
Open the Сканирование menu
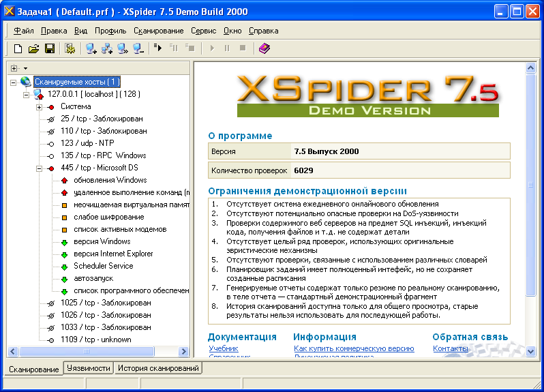pyautogui.click(x=159, y=31)
